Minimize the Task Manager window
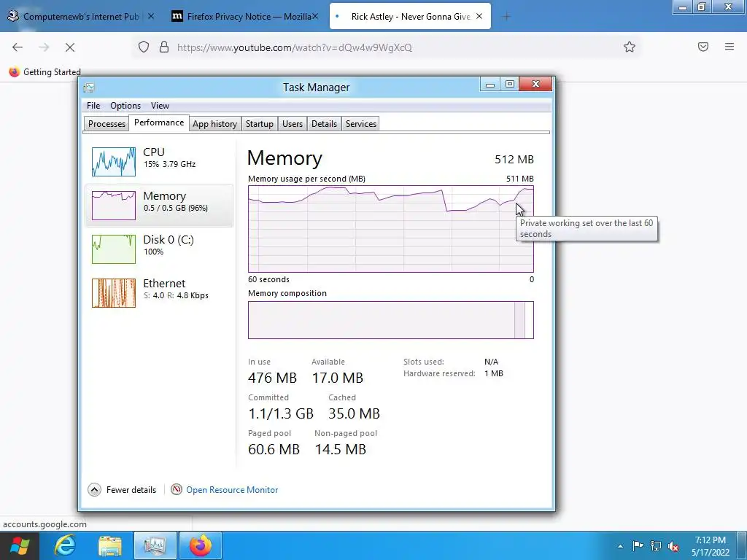This screenshot has width=747, height=560. click(489, 85)
